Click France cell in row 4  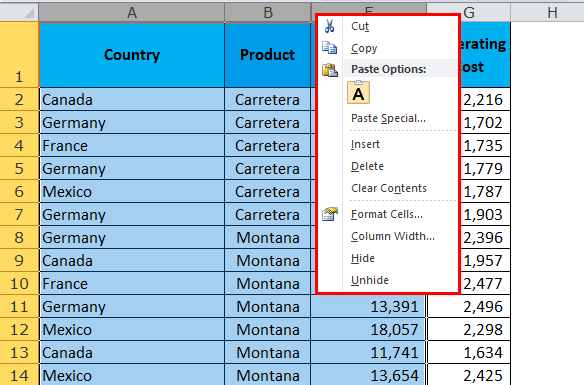(x=132, y=146)
